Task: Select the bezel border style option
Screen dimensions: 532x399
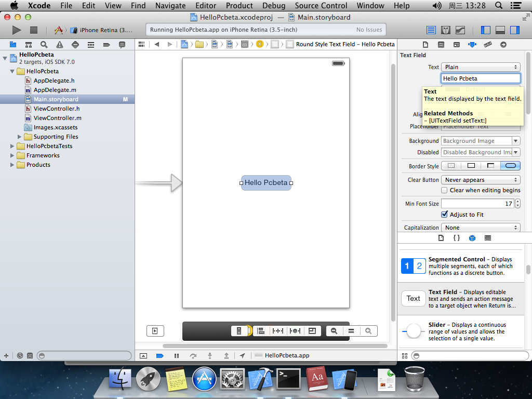Action: [490, 166]
